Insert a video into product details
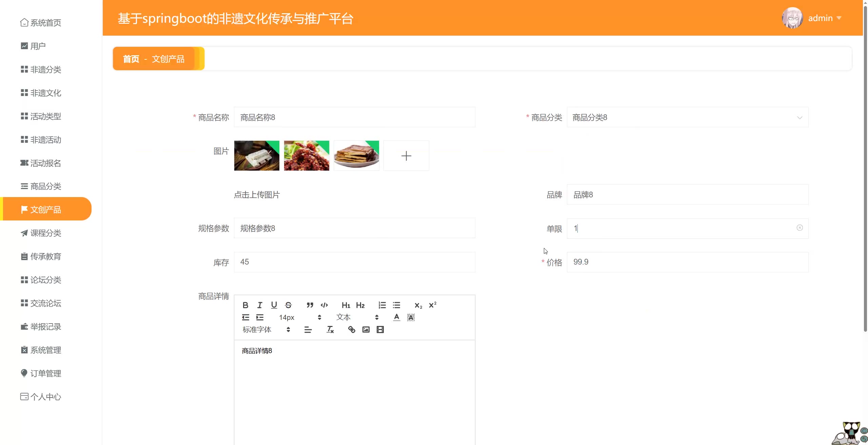 tap(380, 329)
